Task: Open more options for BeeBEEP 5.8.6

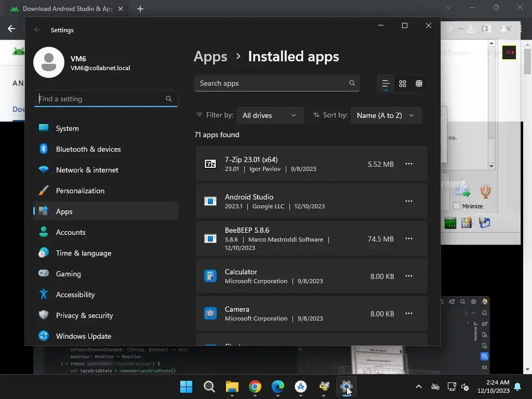Action: pyautogui.click(x=409, y=238)
